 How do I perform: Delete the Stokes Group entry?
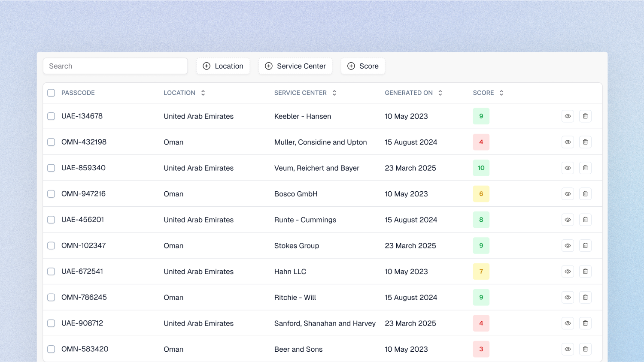pos(585,246)
